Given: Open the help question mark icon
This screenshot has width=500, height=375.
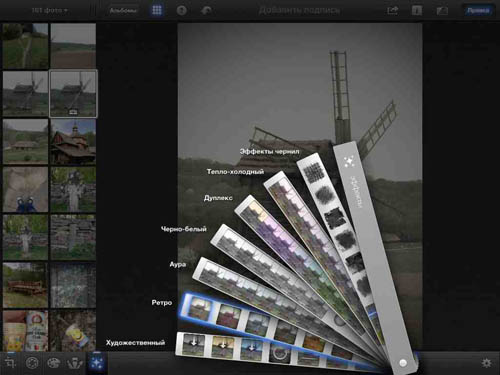Looking at the screenshot, I should 181,11.
